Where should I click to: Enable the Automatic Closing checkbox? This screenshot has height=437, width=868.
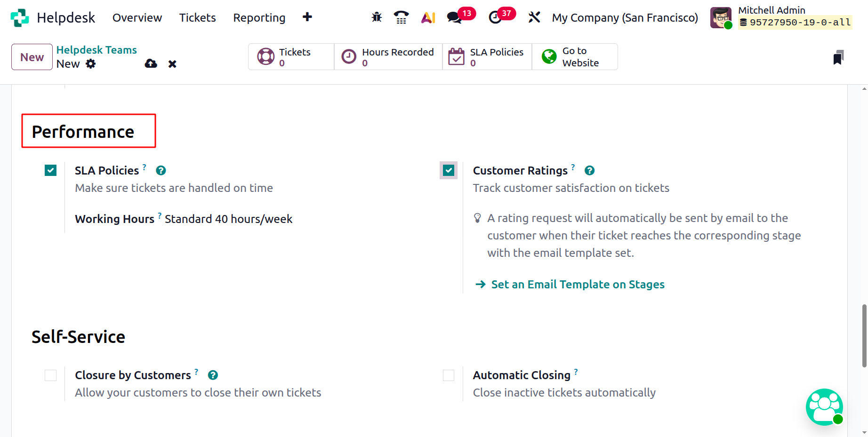[449, 375]
